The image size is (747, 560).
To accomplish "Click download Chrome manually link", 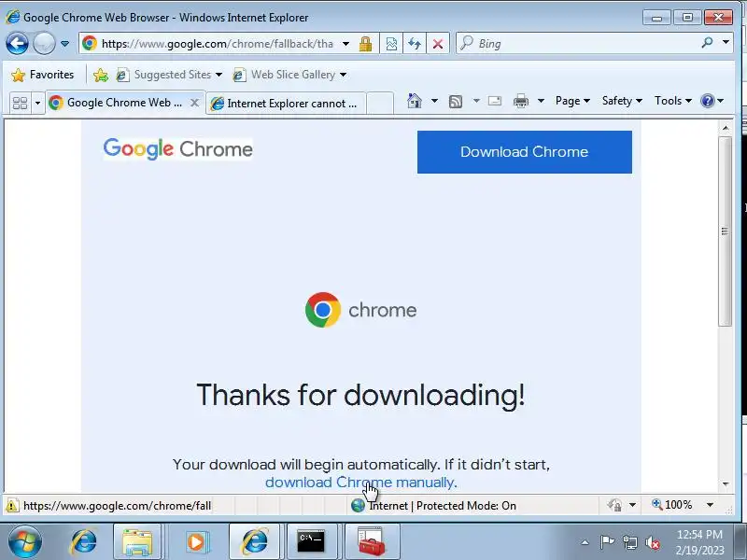I will click(x=360, y=483).
